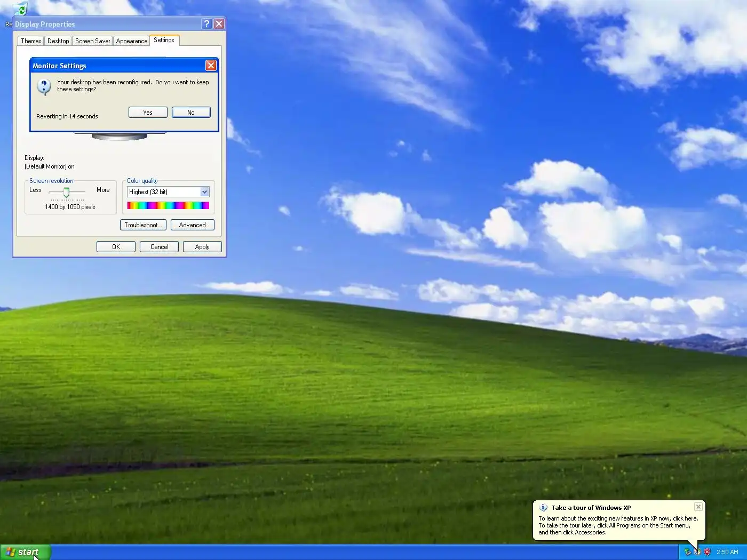Click the balloon info icon
The width and height of the screenshot is (747, 560).
click(543, 508)
